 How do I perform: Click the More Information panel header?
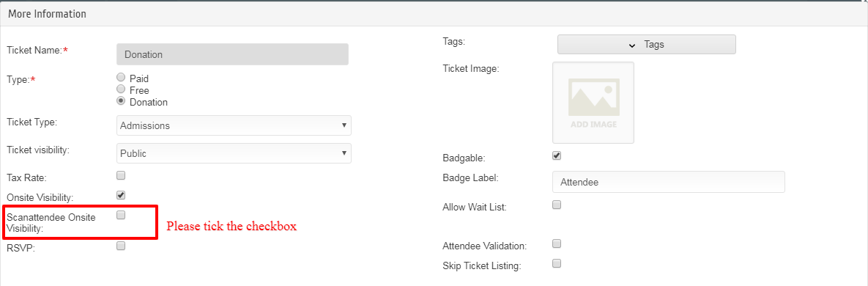tap(434, 14)
